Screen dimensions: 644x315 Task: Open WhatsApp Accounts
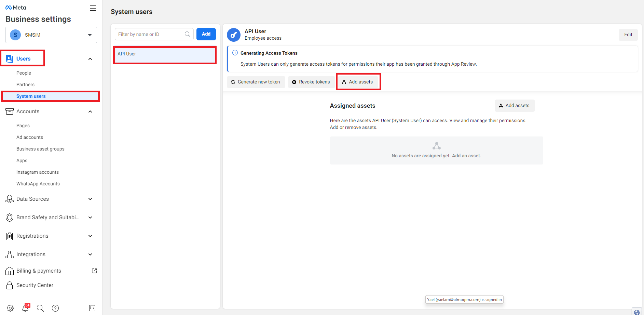[x=38, y=184]
